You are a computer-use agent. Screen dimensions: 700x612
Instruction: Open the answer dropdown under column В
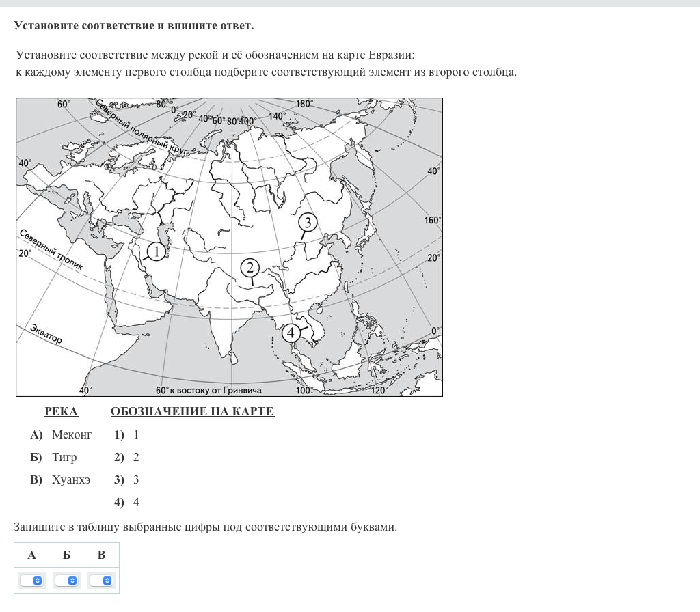pyautogui.click(x=101, y=580)
